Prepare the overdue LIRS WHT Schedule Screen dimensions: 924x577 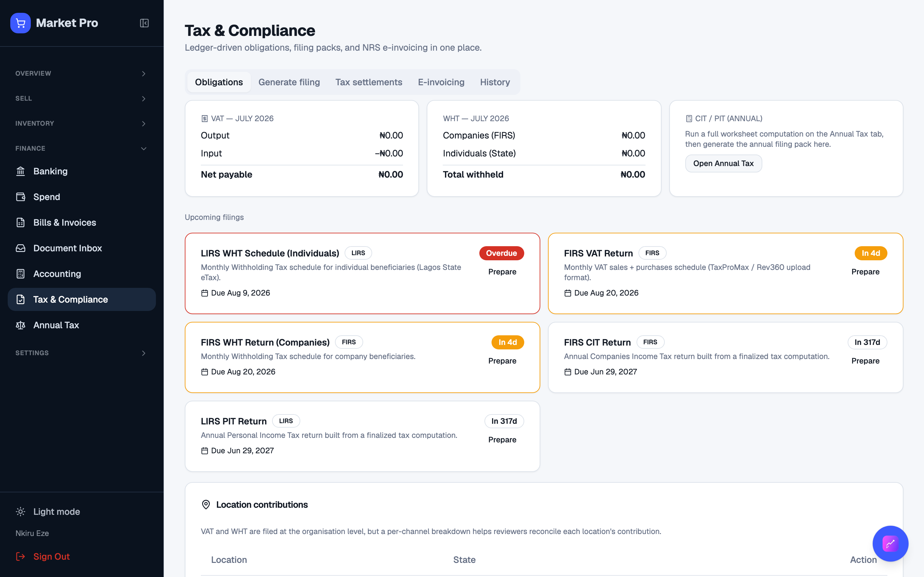tap(502, 272)
